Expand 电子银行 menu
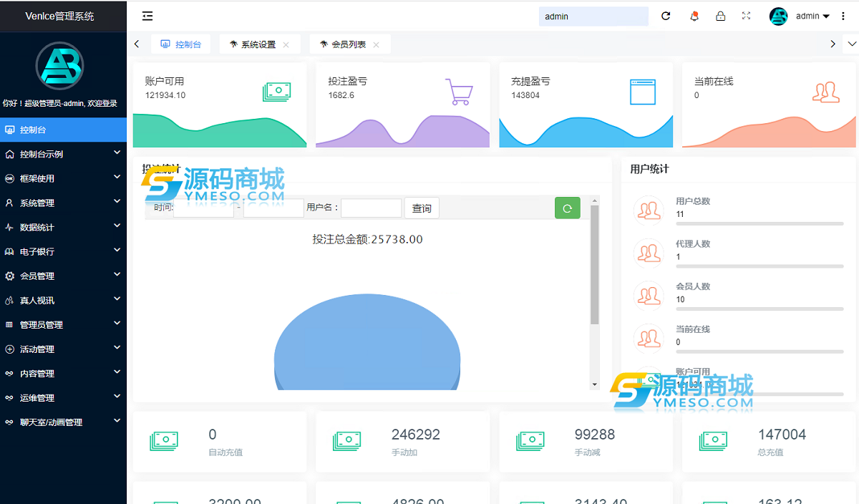The image size is (859, 504). (63, 251)
